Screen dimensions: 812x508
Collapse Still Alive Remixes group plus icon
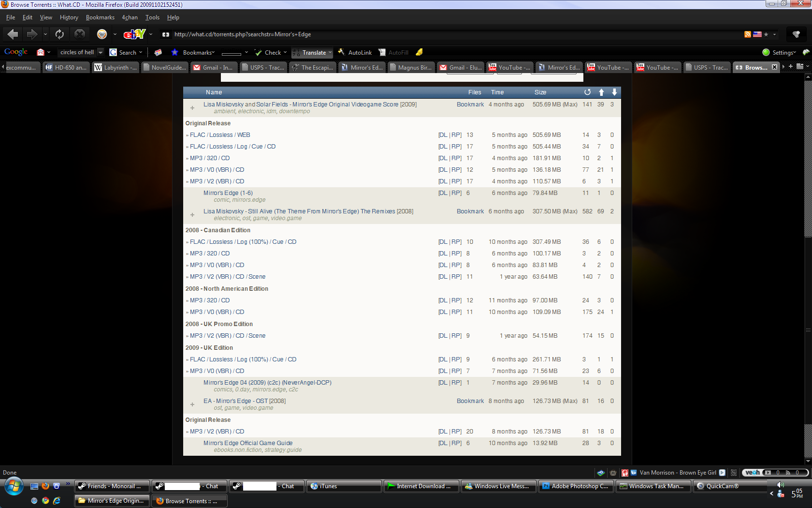192,215
